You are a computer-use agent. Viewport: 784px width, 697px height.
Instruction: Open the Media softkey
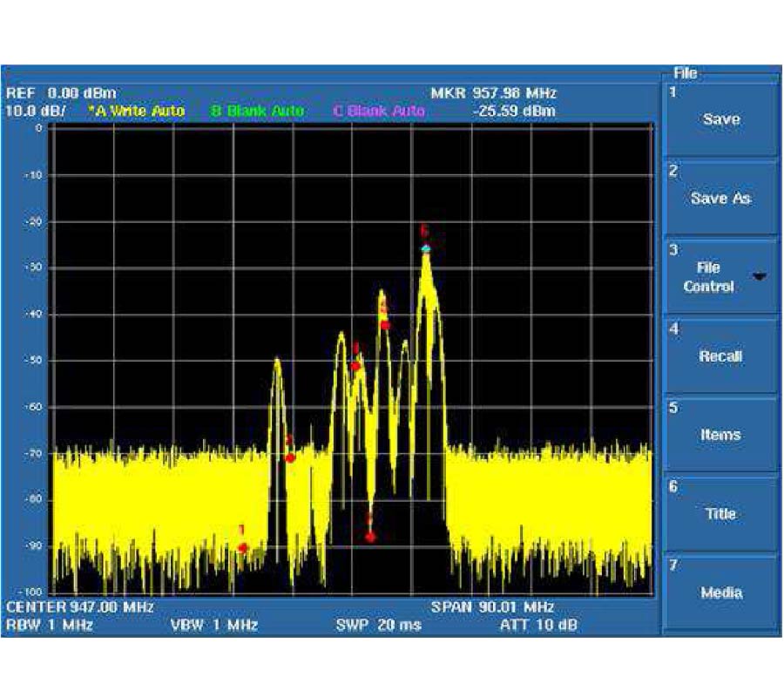pos(720,592)
